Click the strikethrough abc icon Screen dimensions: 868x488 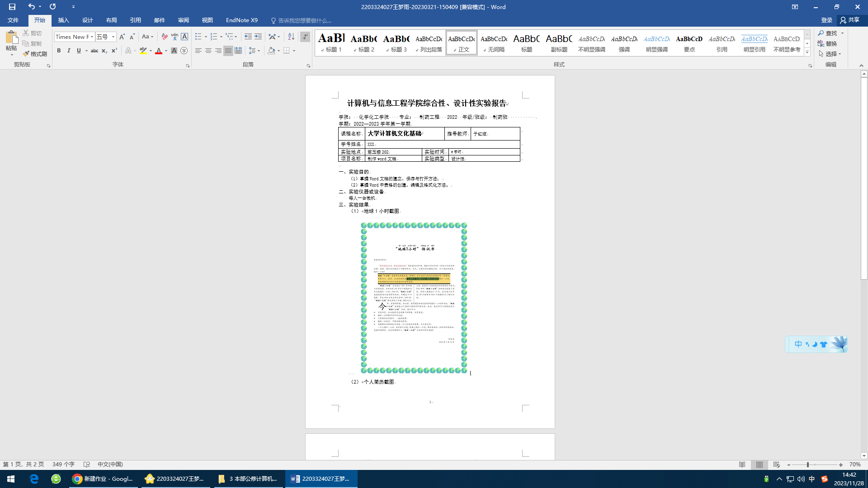94,51
